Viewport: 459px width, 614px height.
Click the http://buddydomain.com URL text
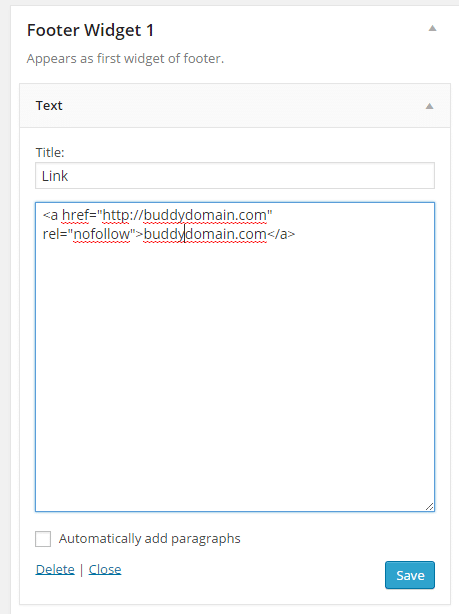point(184,215)
